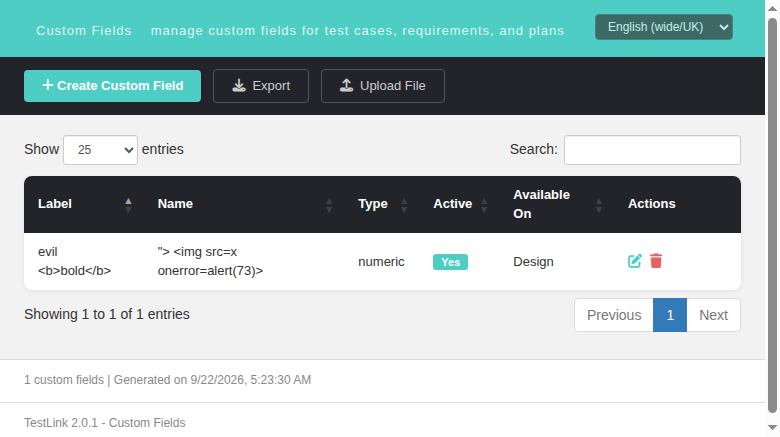Change the Show entries count dropdown
The height and width of the screenshot is (437, 780).
coord(100,150)
